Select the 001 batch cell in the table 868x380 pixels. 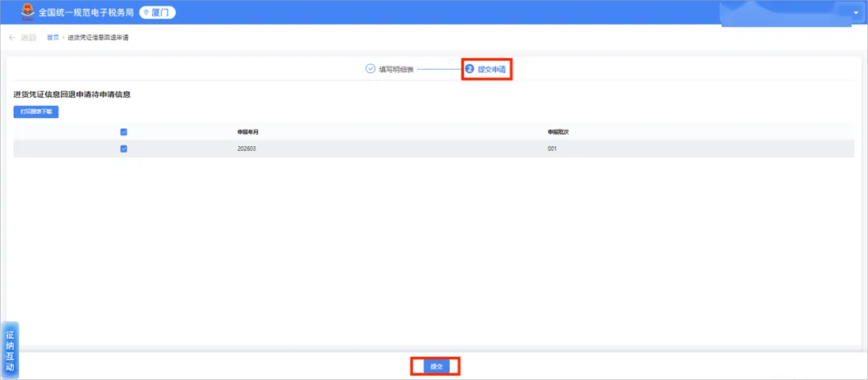(552, 149)
